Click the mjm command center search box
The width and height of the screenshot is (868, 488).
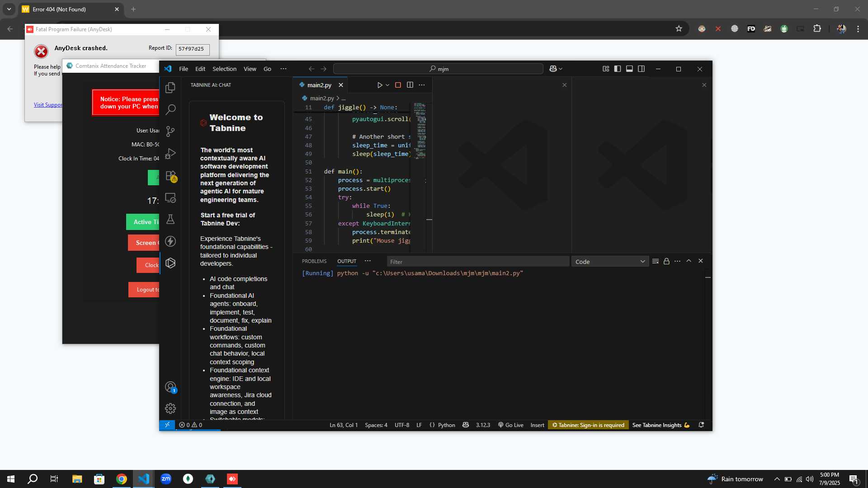coord(438,69)
